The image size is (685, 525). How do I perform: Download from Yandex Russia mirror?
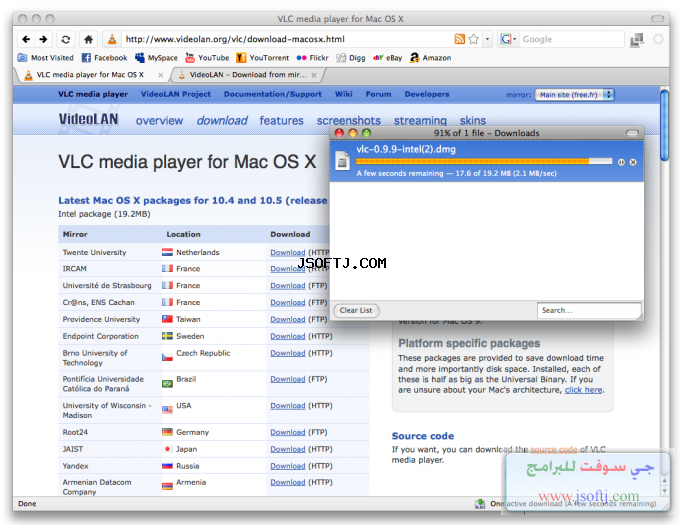pyautogui.click(x=287, y=466)
